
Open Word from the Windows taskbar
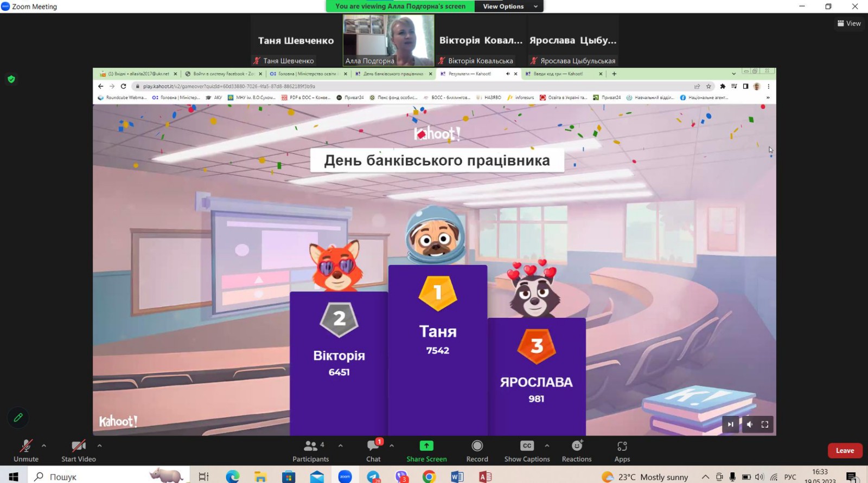[457, 476]
